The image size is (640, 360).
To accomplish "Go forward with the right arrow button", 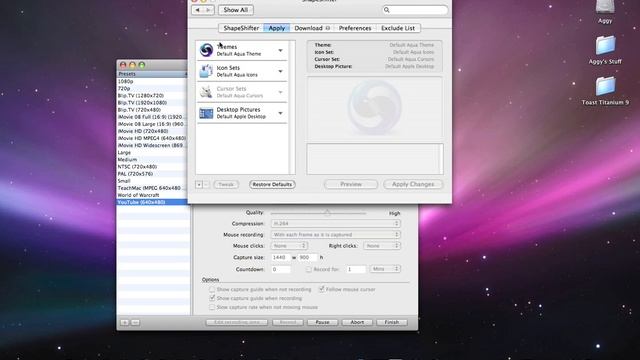I will point(209,10).
